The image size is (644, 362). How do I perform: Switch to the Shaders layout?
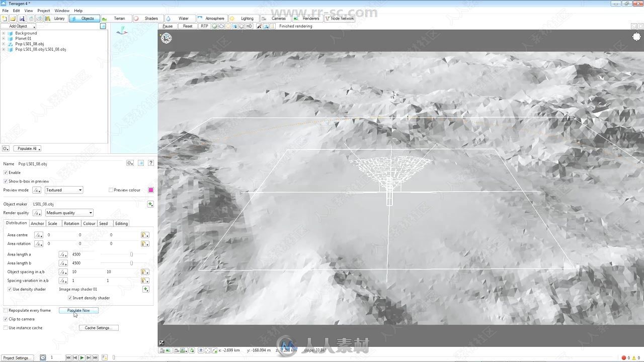coord(148,19)
